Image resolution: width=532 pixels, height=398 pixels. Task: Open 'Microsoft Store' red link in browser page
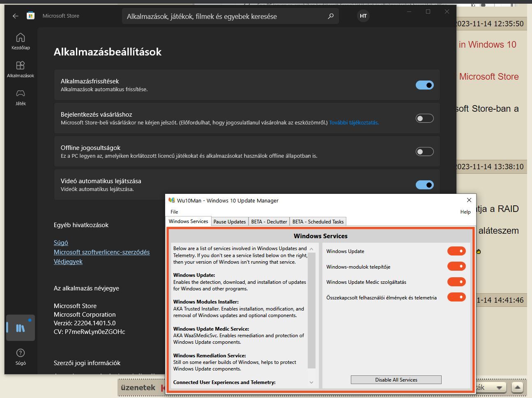489,76
